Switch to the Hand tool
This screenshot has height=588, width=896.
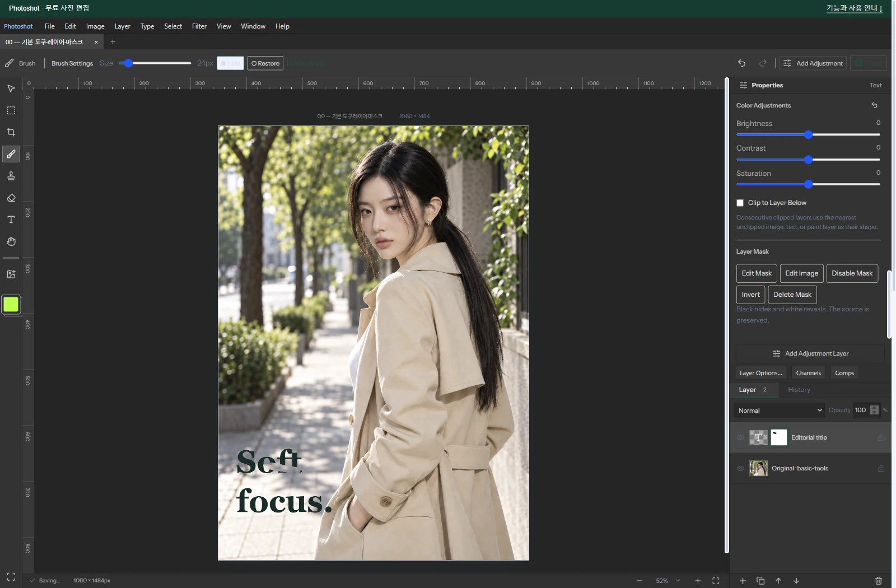(x=11, y=241)
